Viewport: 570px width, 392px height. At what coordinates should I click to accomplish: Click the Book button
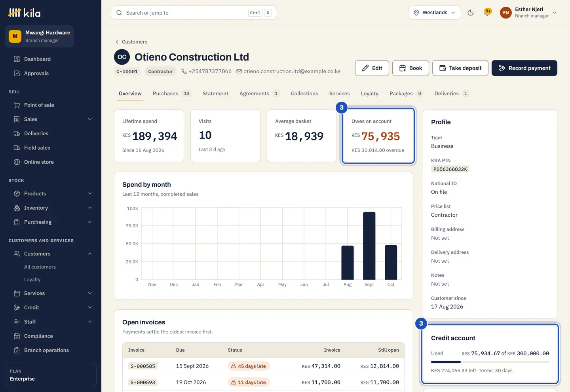(x=410, y=68)
